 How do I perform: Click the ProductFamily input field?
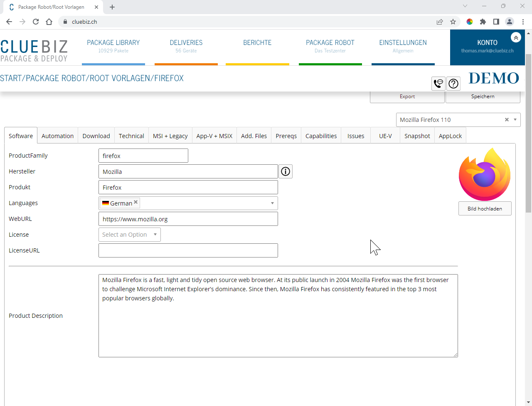click(143, 156)
